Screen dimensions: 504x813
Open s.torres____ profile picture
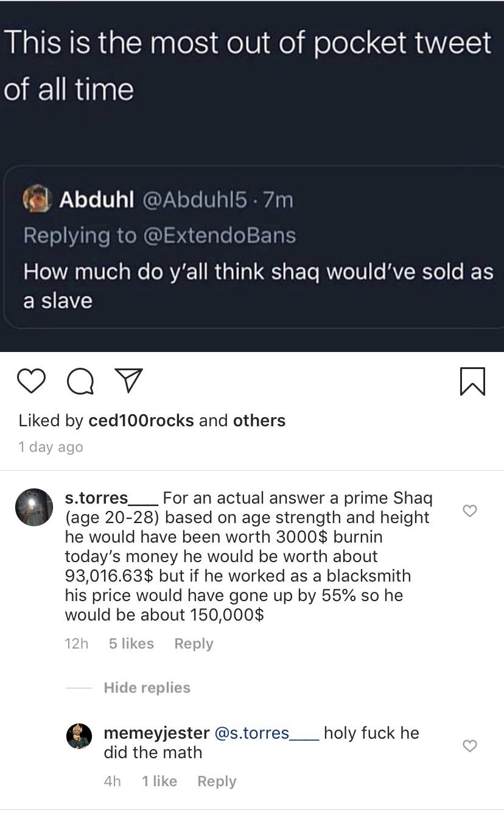click(34, 507)
